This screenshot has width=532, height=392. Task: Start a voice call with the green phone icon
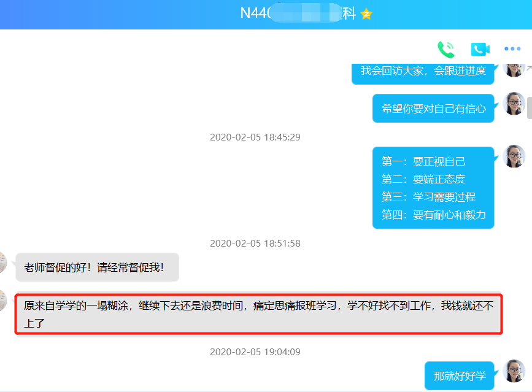[446, 49]
